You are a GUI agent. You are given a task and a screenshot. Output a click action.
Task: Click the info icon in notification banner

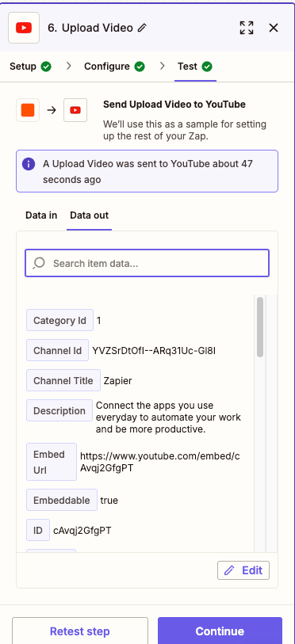[29, 164]
